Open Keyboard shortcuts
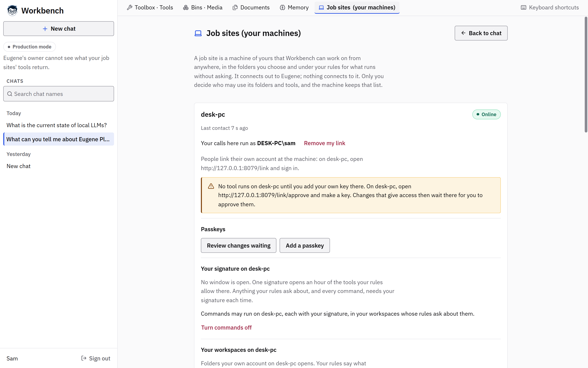The image size is (588, 368). 550,8
